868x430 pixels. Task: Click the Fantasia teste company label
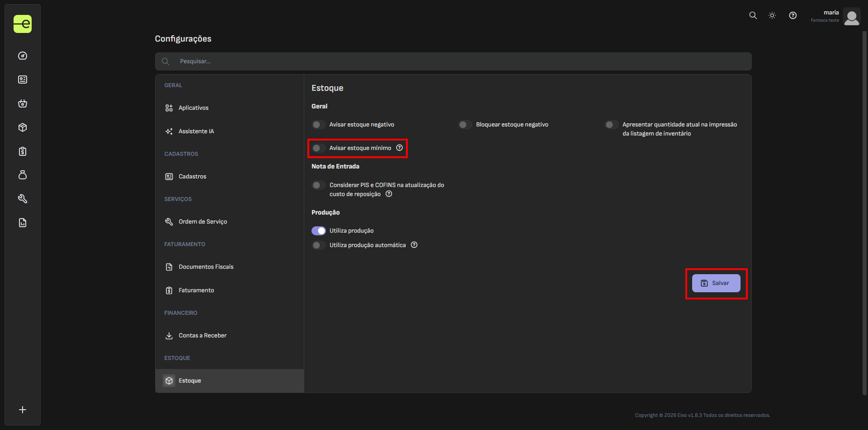click(x=825, y=20)
